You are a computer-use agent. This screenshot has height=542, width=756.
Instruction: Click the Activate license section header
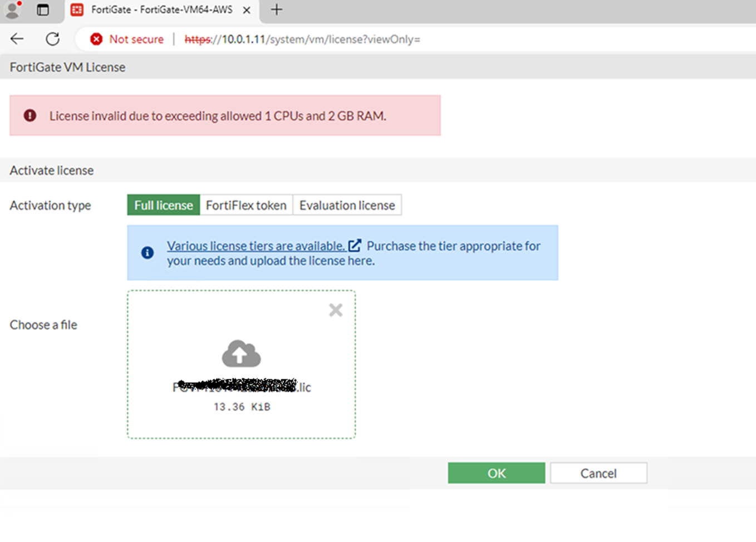click(52, 170)
